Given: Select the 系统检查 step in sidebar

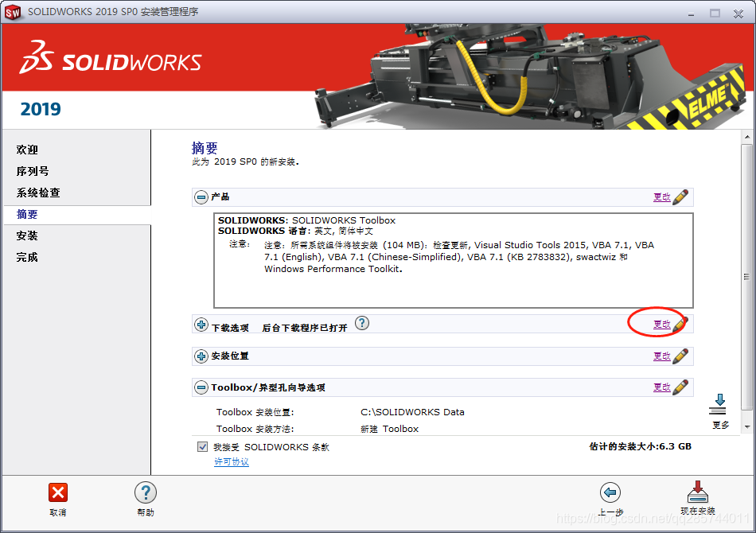Looking at the screenshot, I should (x=38, y=193).
